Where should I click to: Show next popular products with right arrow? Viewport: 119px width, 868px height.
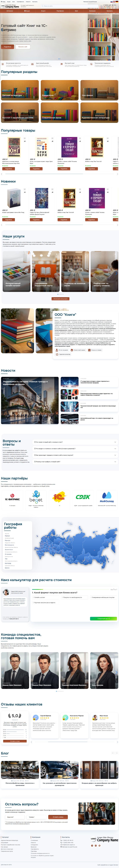(x=117, y=174)
